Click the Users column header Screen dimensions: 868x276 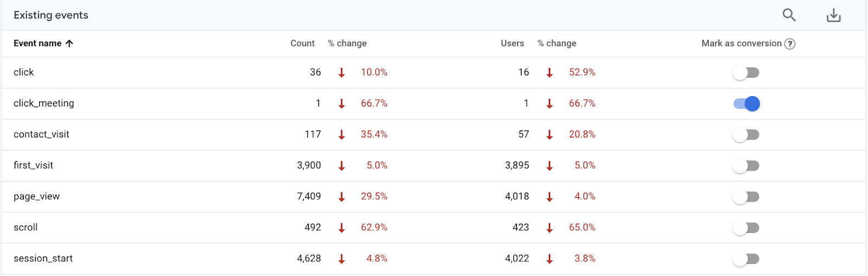[512, 43]
